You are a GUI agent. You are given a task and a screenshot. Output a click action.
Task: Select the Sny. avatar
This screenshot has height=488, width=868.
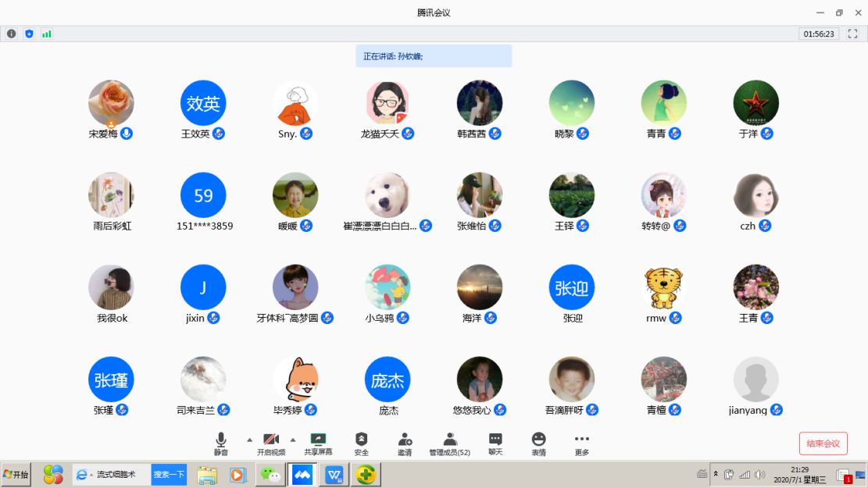coord(295,103)
